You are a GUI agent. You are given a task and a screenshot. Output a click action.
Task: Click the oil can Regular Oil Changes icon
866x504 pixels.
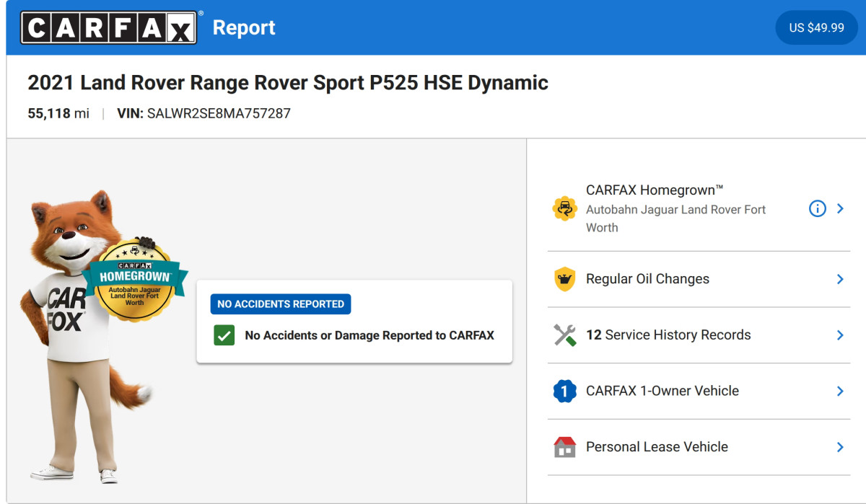pos(564,279)
